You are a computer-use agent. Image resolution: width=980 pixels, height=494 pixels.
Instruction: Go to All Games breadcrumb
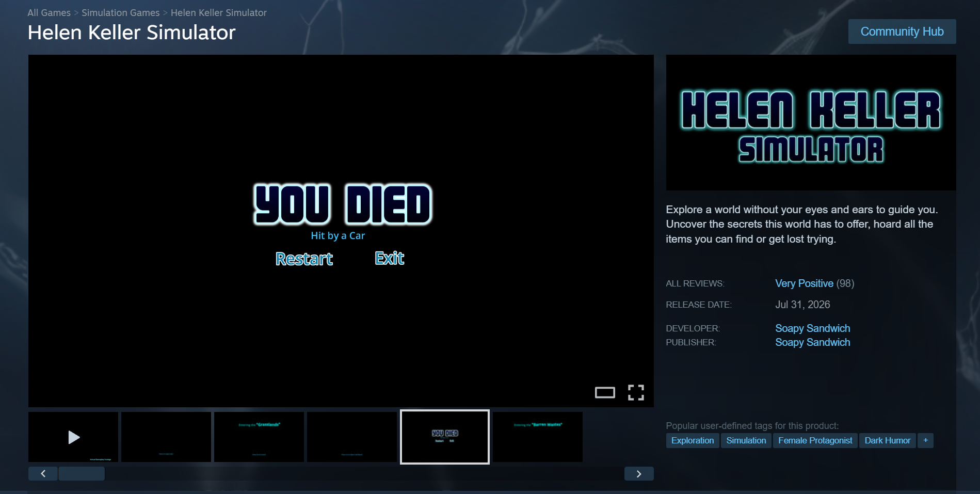[49, 12]
